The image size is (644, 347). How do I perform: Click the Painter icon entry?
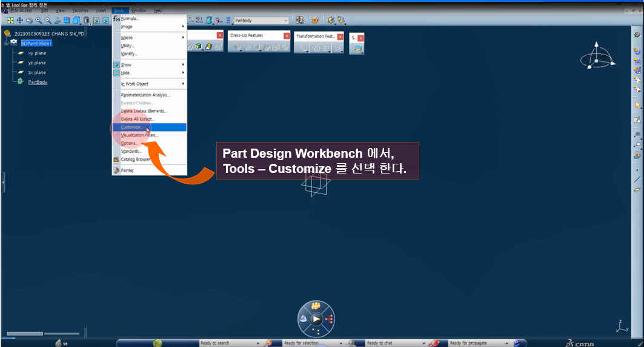coord(127,170)
